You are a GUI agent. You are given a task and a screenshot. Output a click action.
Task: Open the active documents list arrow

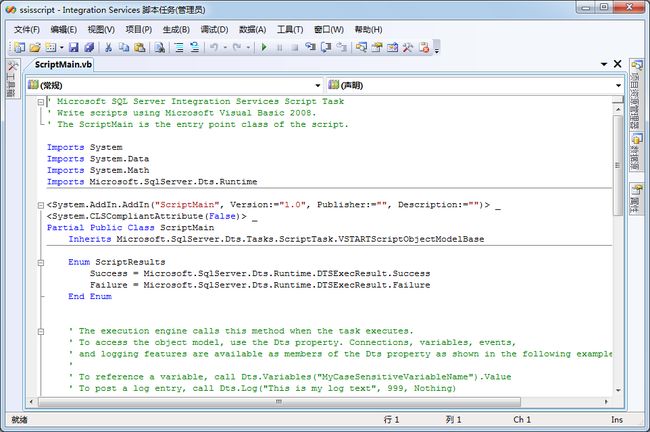click(604, 64)
